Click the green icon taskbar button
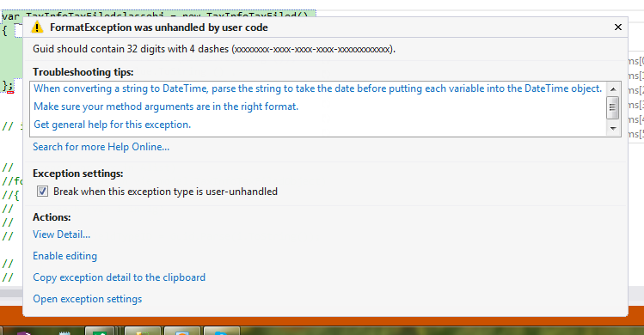The image size is (644, 335). pos(100,332)
